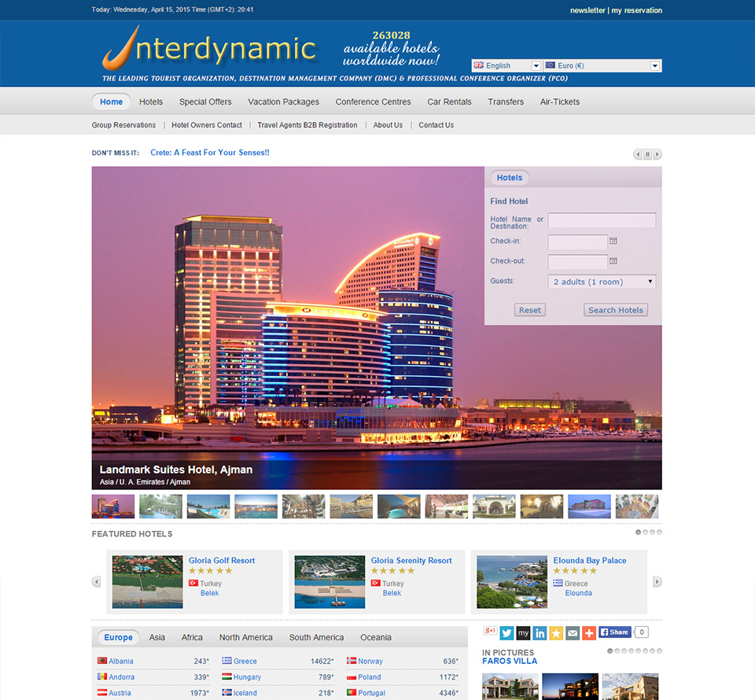Click the LinkedIn share icon
Viewport: 755px width, 700px height.
pos(540,632)
